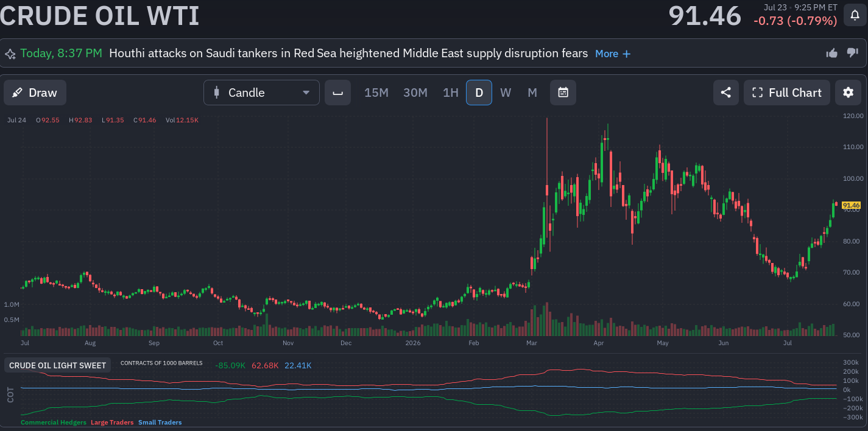Click the Mar label on time axis

(x=532, y=343)
